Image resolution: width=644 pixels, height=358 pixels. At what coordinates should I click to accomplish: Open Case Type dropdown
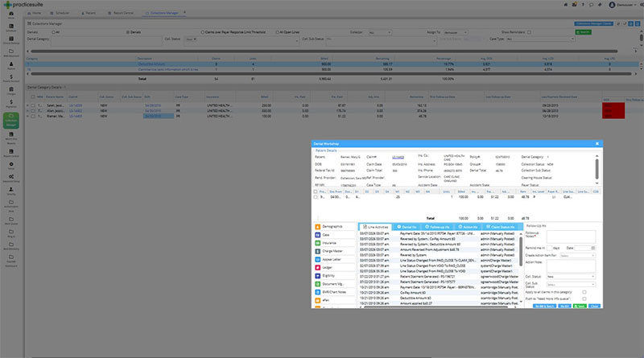click(x=540, y=39)
